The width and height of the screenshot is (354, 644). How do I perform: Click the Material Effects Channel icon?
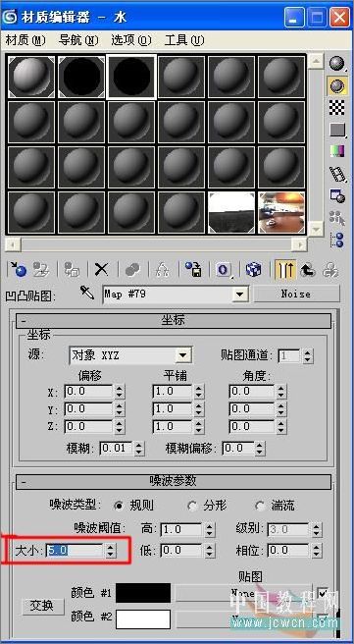click(224, 270)
